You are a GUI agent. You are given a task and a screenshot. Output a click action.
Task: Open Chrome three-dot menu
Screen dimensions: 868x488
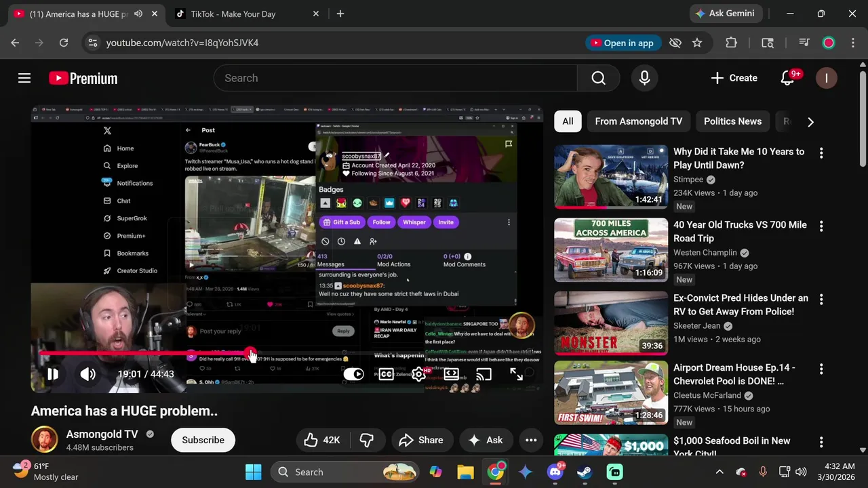(x=852, y=43)
